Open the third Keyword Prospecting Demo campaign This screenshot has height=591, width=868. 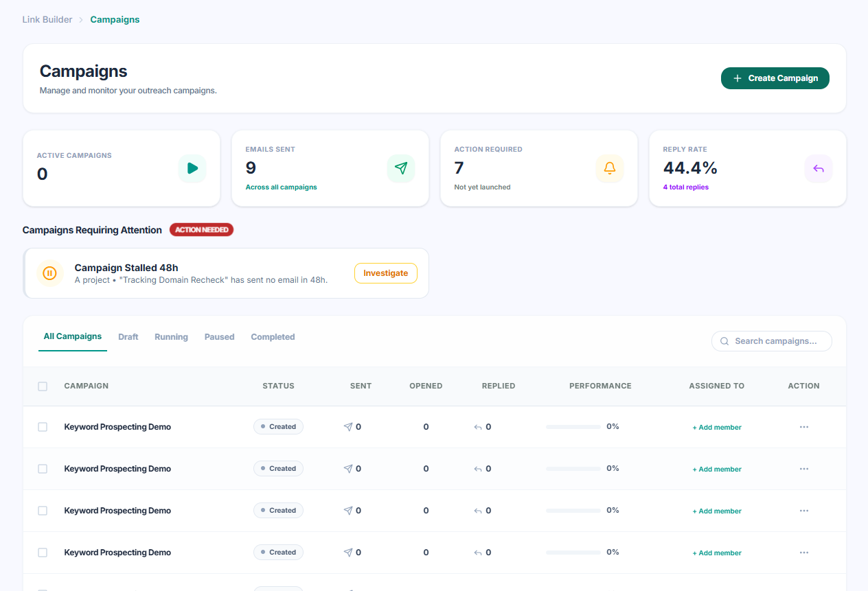(x=117, y=511)
